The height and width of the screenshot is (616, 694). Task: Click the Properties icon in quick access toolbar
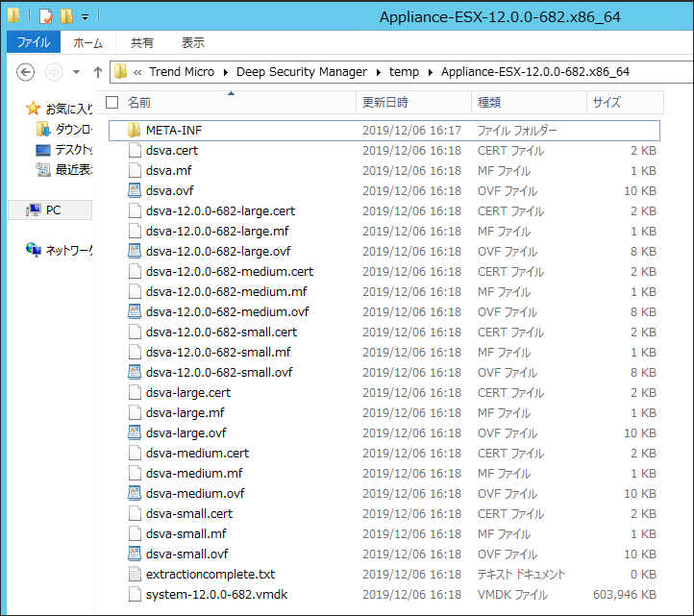[x=44, y=16]
